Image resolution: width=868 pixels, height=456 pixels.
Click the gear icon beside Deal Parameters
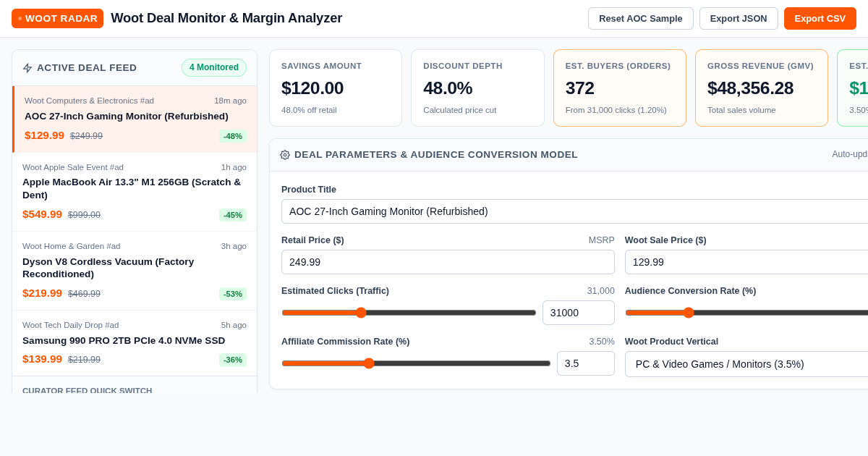click(285, 155)
